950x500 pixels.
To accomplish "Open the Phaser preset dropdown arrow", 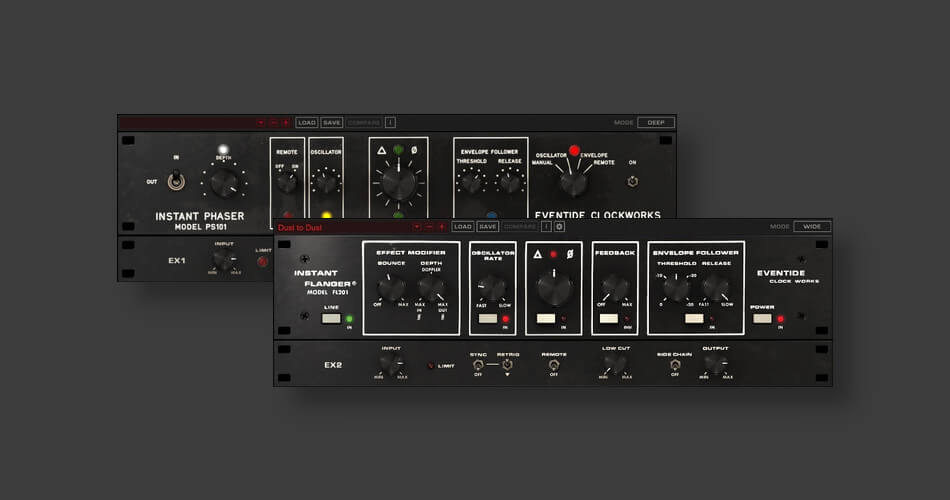I will pos(261,122).
